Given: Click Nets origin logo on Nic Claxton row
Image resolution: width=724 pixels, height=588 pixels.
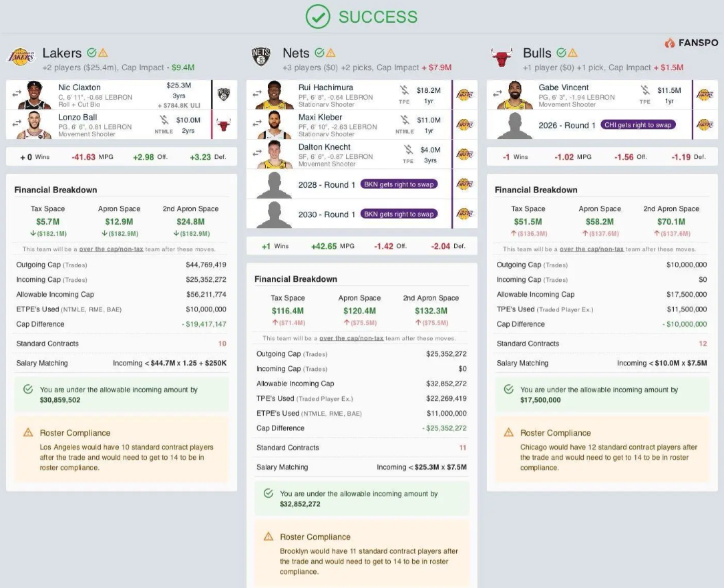Looking at the screenshot, I should (x=224, y=94).
